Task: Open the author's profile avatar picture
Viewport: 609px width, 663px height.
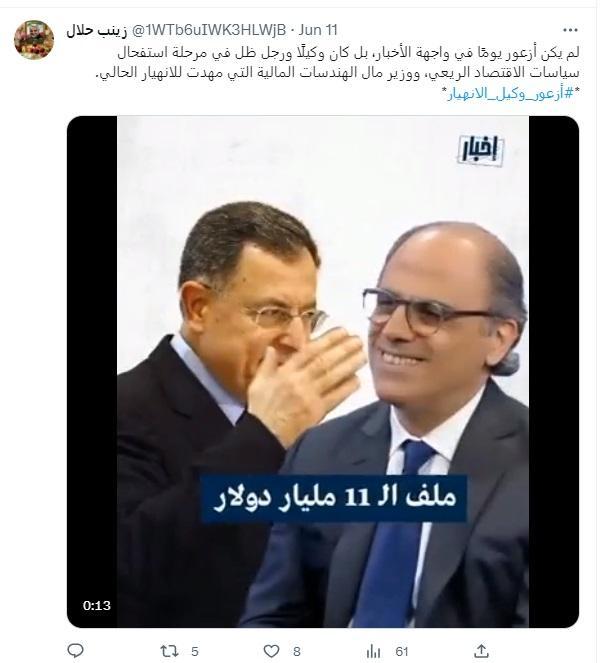Action: click(x=34, y=40)
